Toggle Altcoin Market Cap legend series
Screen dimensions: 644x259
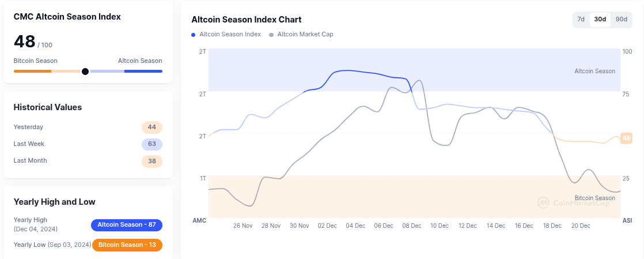[x=301, y=35]
